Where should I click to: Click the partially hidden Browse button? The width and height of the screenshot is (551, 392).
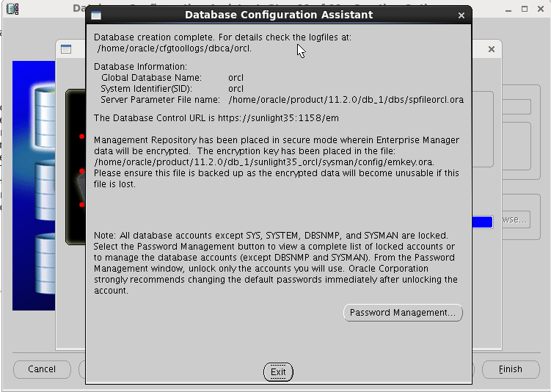[x=516, y=219]
